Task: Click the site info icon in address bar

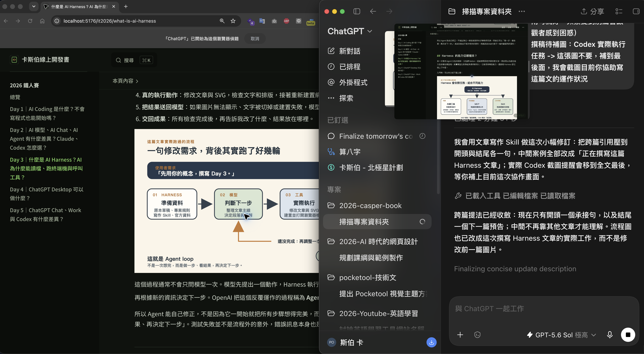Action: 57,21
